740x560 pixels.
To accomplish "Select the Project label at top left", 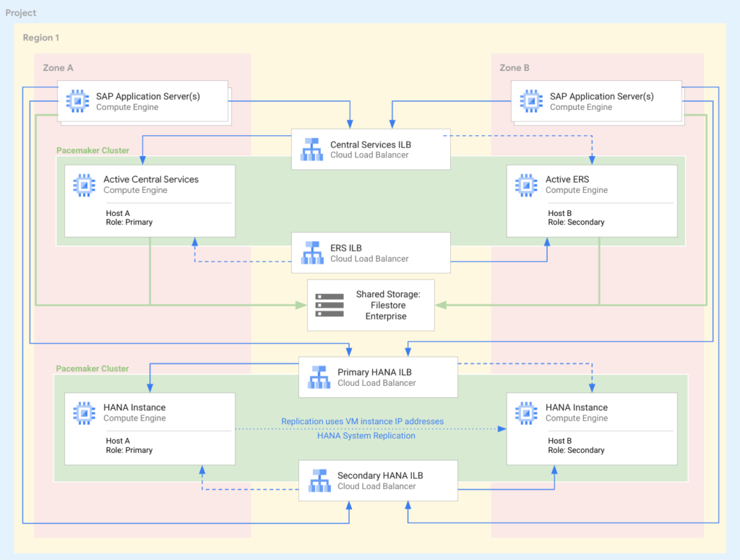I will coord(21,12).
